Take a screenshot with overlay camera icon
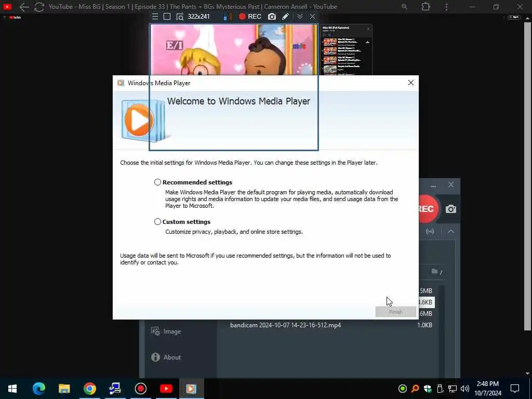Screen dimensions: 532x399 click(x=272, y=17)
